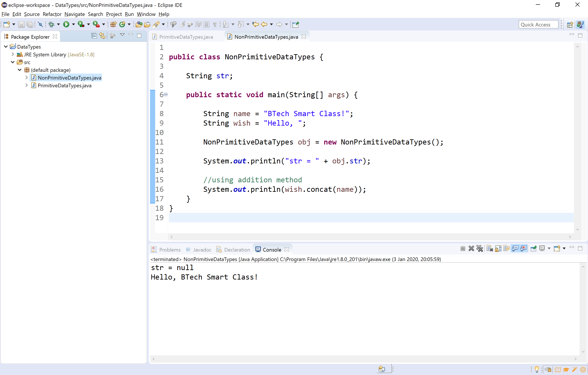Toggle Scroll Lock in Console toolbar

[x=498, y=248]
